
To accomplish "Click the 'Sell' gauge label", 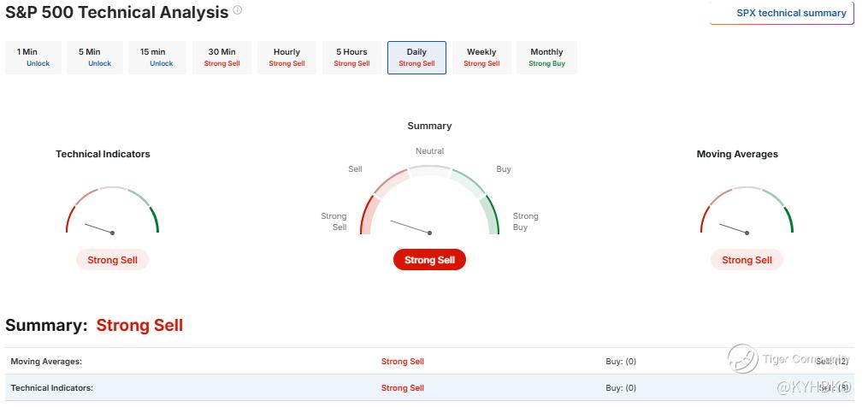I will tap(356, 169).
